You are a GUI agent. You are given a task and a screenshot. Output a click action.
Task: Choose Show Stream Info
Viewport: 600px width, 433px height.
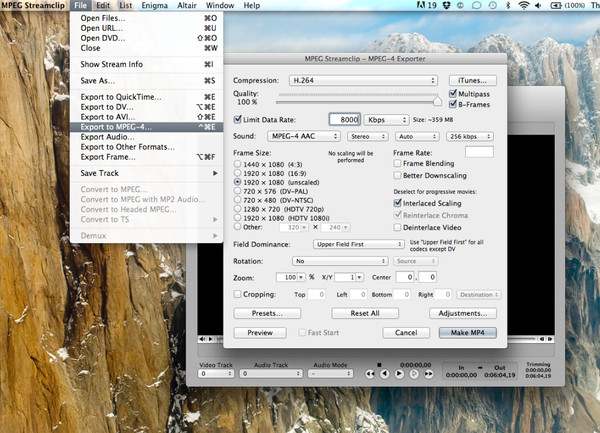point(147,64)
